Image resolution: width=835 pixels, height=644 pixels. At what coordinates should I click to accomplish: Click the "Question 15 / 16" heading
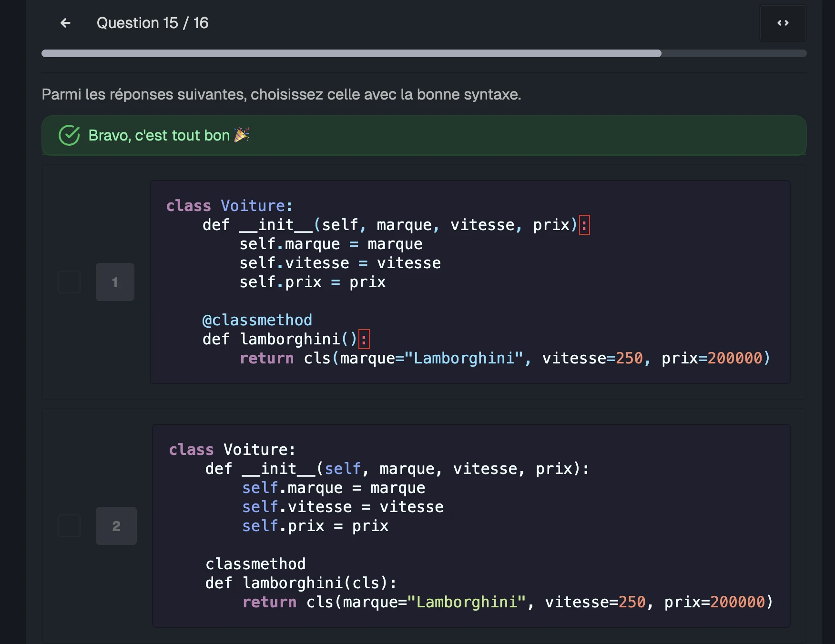(153, 23)
